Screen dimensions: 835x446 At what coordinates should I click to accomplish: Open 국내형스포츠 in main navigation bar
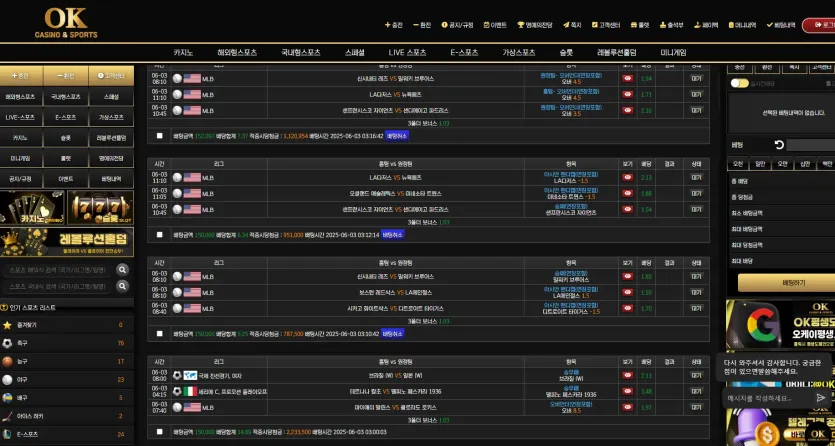(301, 53)
